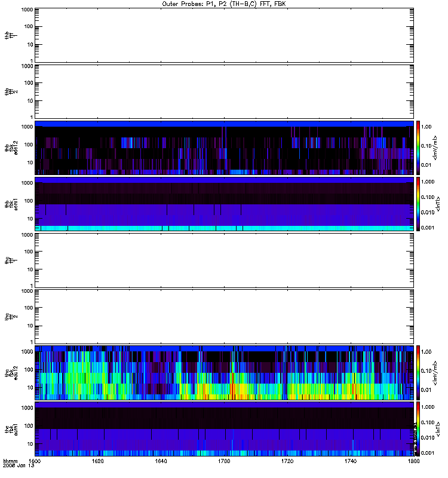The width and height of the screenshot is (448, 478).
Task: Click '0.001' on the thb scm1 color scale
Action: click(428, 228)
